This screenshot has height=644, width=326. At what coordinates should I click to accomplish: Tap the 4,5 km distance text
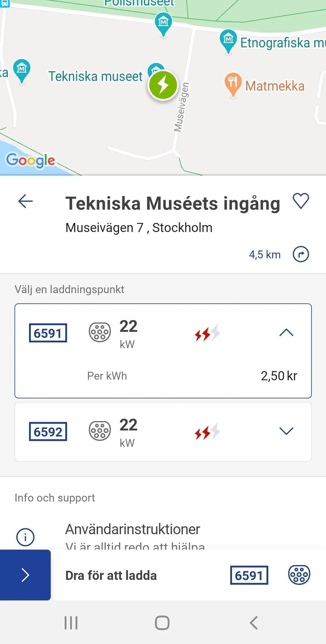265,255
